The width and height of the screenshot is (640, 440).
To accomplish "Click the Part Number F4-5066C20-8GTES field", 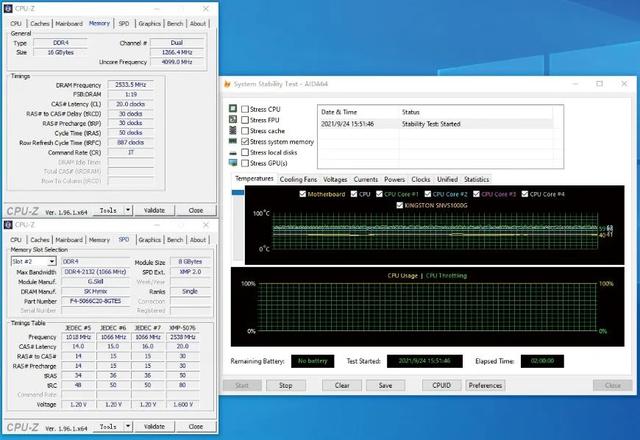I will [x=96, y=301].
